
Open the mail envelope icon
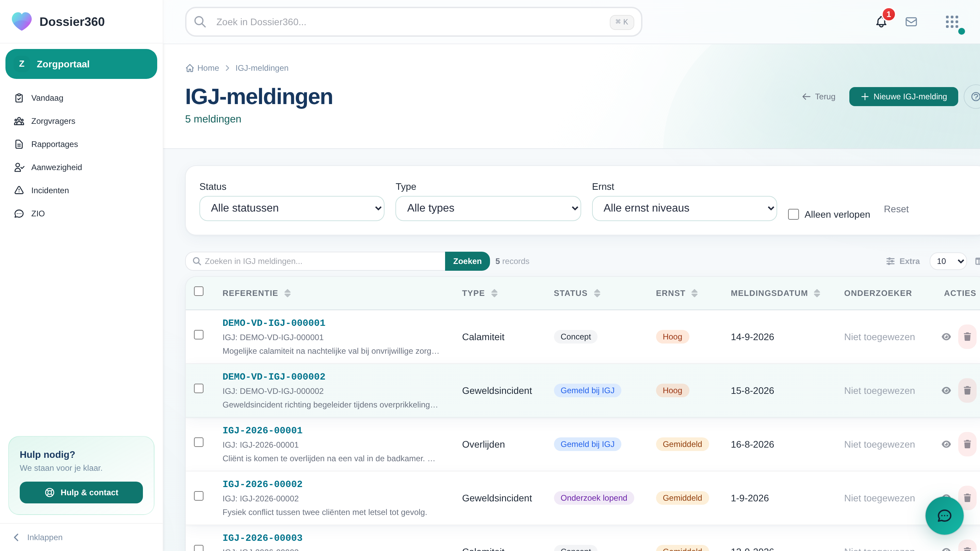[911, 22]
